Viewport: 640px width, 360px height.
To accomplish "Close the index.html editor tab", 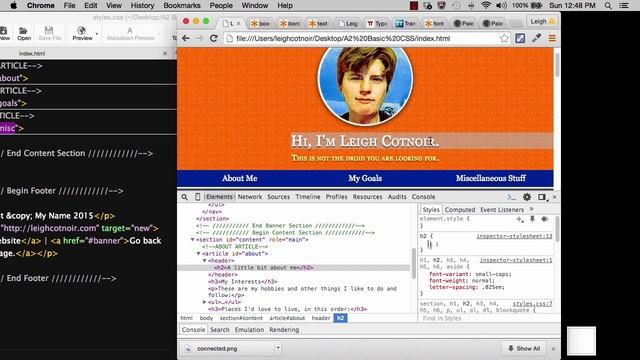I will [x=165, y=53].
